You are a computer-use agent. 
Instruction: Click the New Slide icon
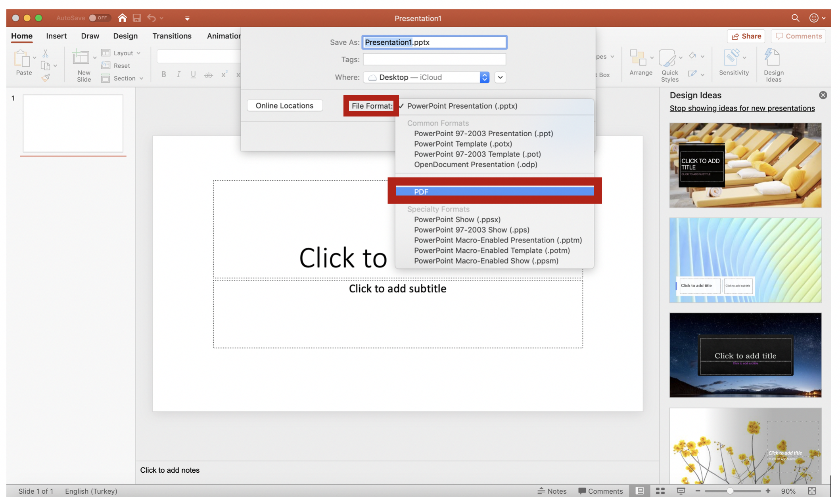point(81,58)
